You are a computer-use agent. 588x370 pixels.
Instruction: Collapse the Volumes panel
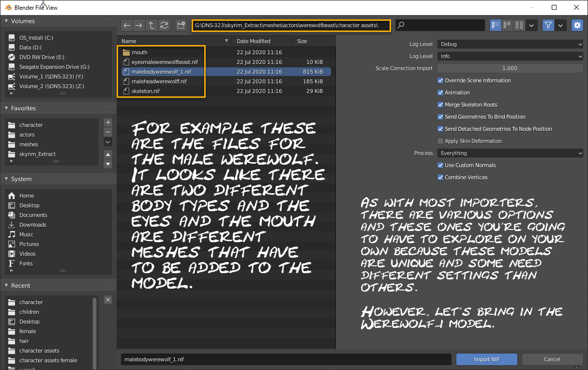[7, 21]
